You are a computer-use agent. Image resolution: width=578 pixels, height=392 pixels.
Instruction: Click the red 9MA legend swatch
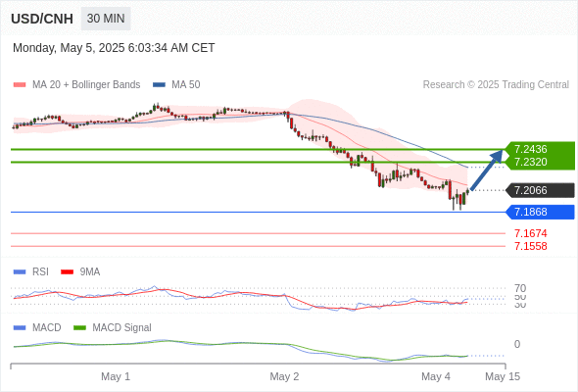(x=67, y=272)
